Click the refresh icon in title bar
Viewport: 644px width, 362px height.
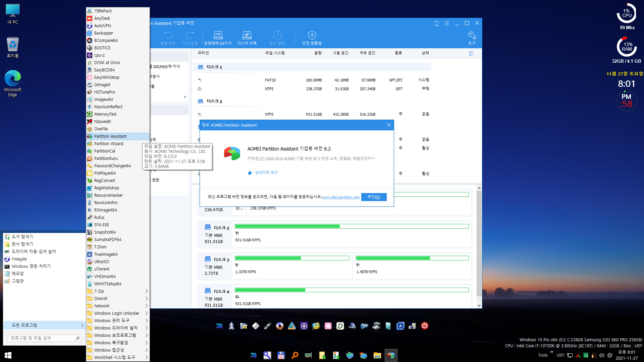(x=437, y=23)
